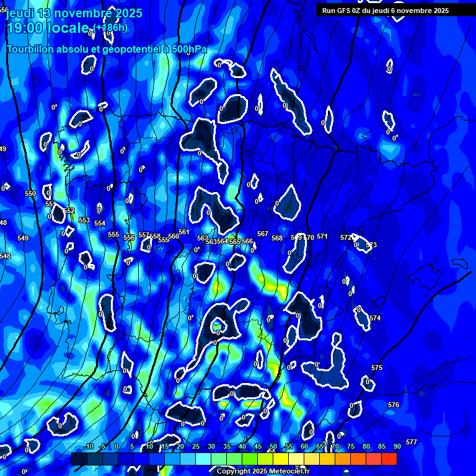This screenshot has width=476, height=476.
Task: Click the orange legend swatch between 70 and 75
Action: [343, 459]
